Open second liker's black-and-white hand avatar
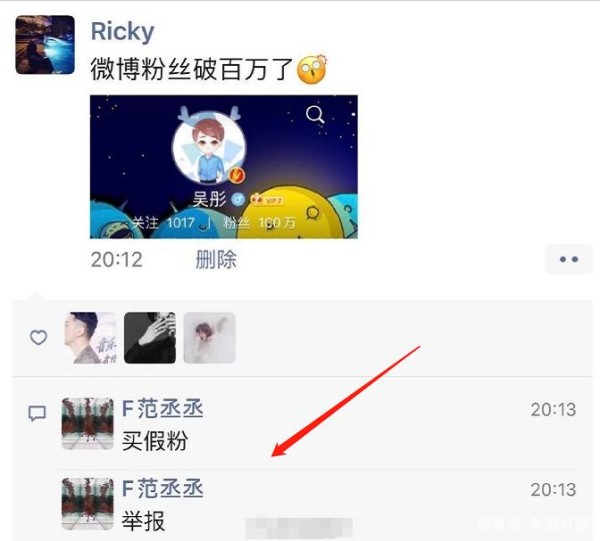 (150, 337)
